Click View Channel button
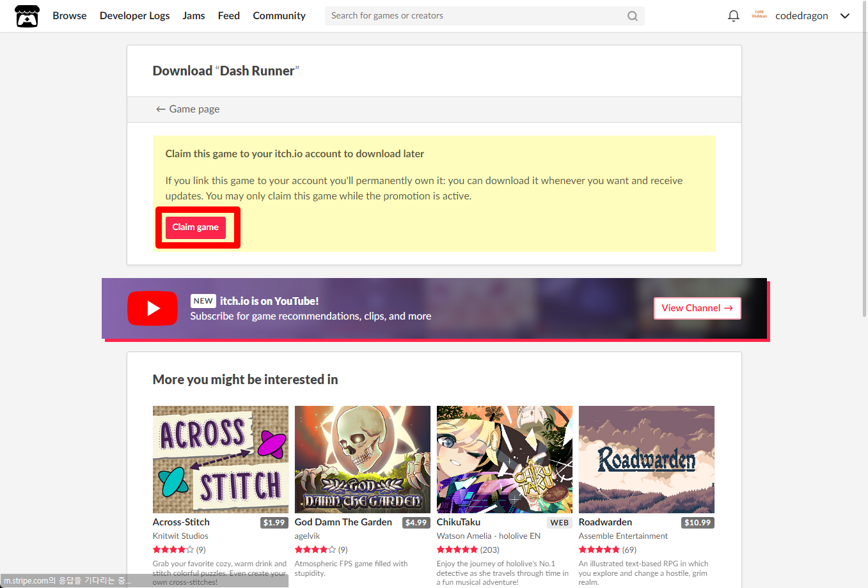Viewport: 868px width, 588px height. pos(697,308)
